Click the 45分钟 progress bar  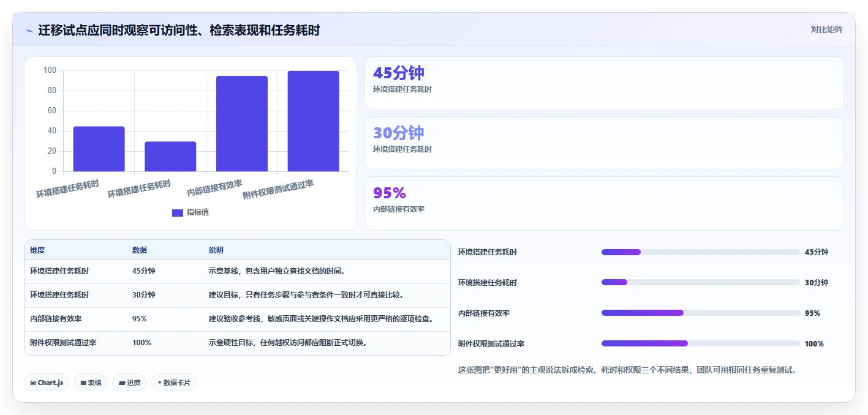[700, 252]
